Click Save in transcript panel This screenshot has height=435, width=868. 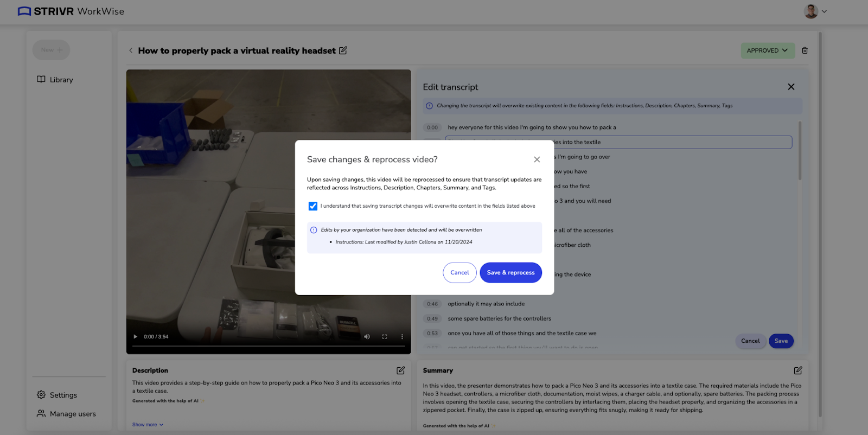[781, 341]
